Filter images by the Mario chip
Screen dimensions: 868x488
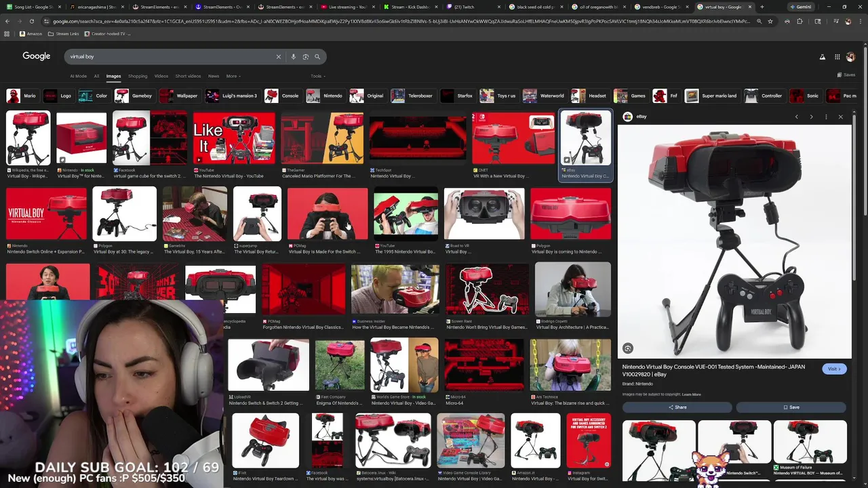[22, 96]
